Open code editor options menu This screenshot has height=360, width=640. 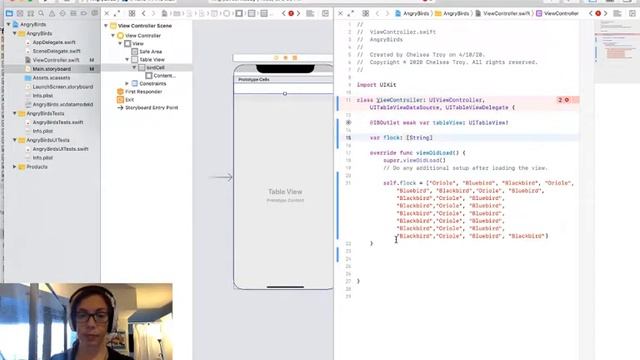[618, 13]
